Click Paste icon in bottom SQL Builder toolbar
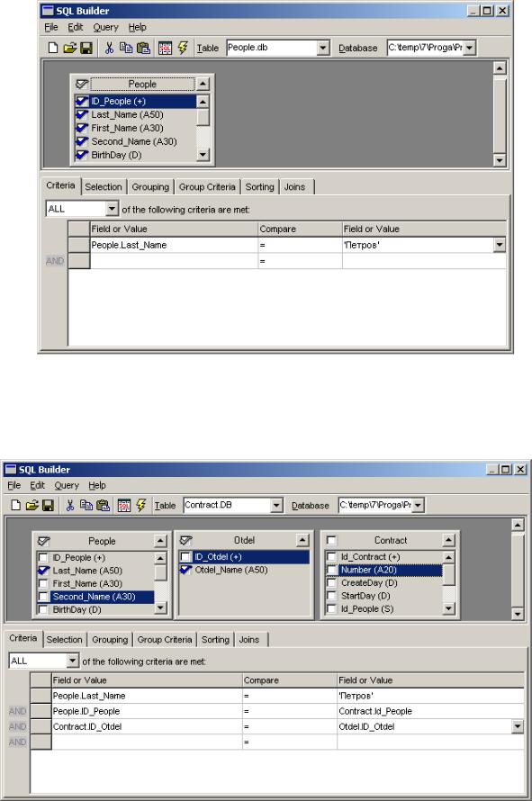The height and width of the screenshot is (801, 532). (104, 505)
